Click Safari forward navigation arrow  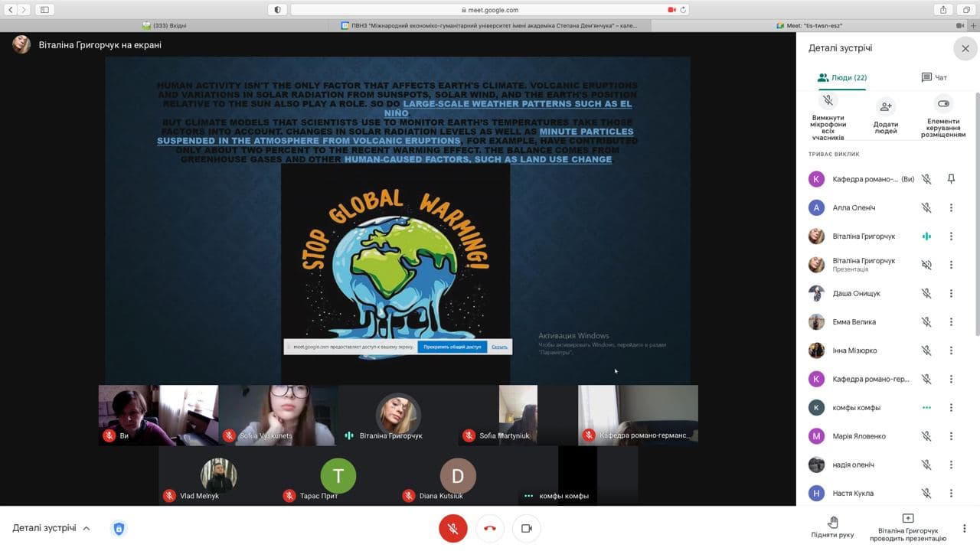pyautogui.click(x=24, y=10)
